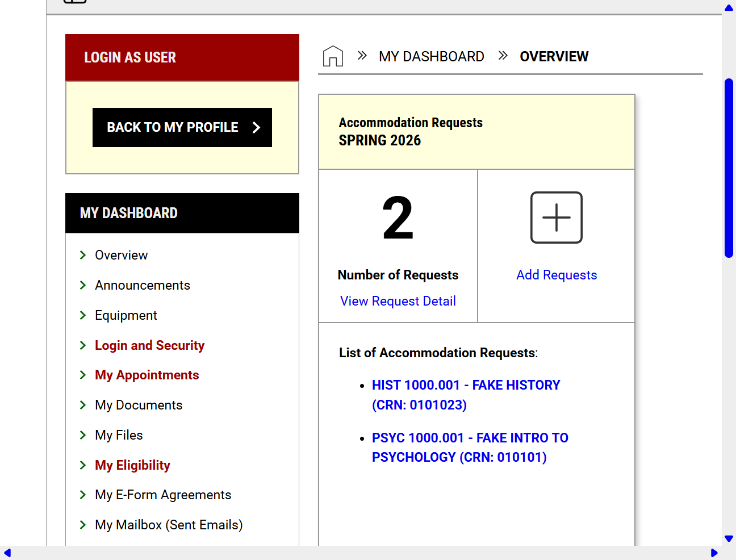This screenshot has height=560, width=736.
Task: Click the left arrow on horizontal scrollbar
Action: tap(7, 553)
